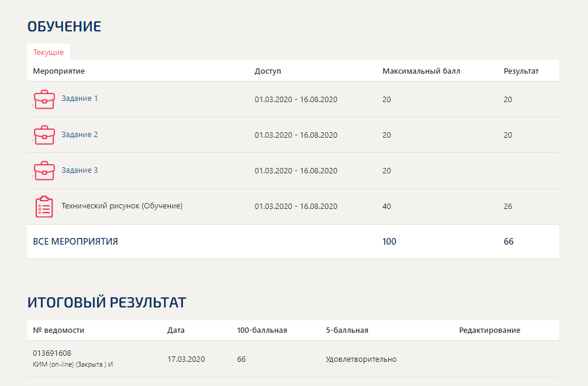Switch to the Текущие tab
The width and height of the screenshot is (588, 386).
point(48,52)
